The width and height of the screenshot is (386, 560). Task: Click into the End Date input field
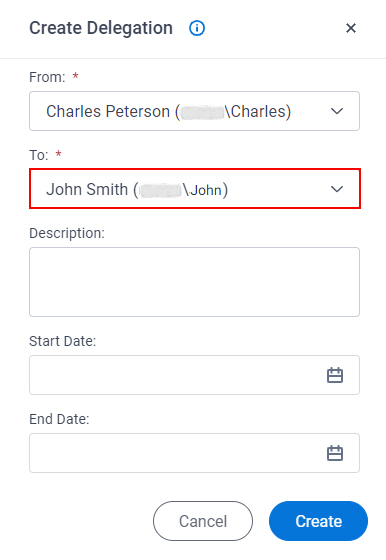194,453
